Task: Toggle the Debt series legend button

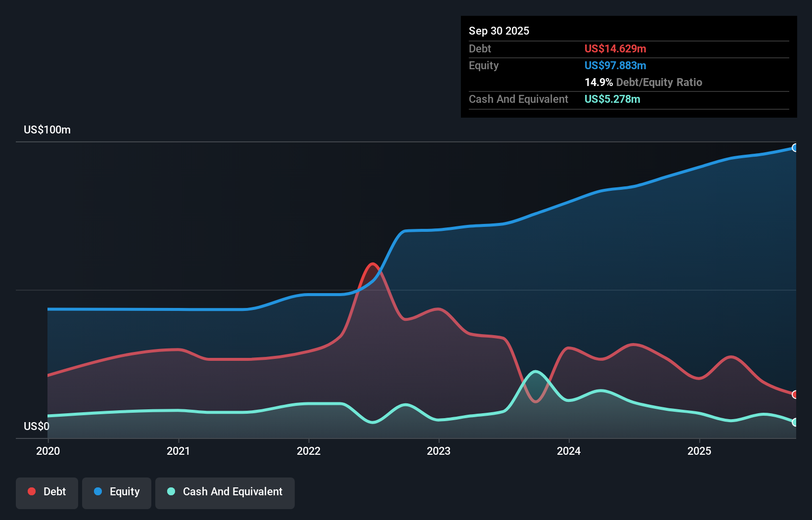Action: point(47,493)
